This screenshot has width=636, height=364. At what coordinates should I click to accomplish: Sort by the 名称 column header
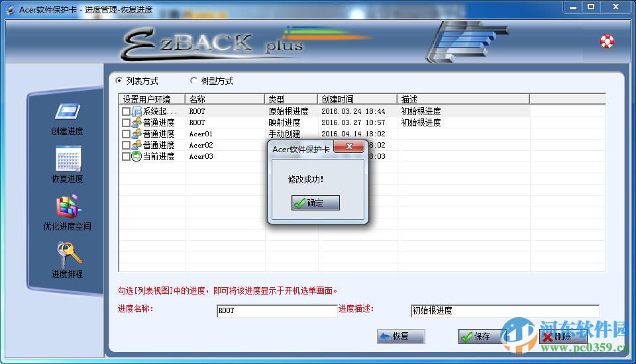click(225, 99)
